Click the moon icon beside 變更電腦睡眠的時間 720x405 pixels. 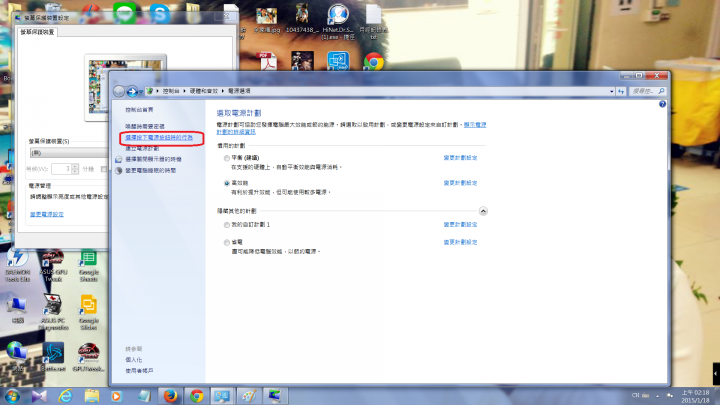click(118, 170)
